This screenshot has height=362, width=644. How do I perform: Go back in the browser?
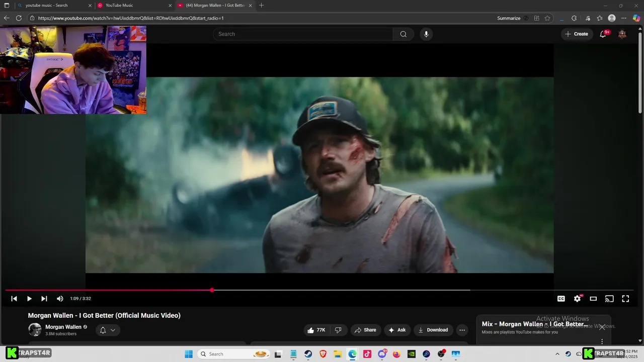[x=7, y=18]
